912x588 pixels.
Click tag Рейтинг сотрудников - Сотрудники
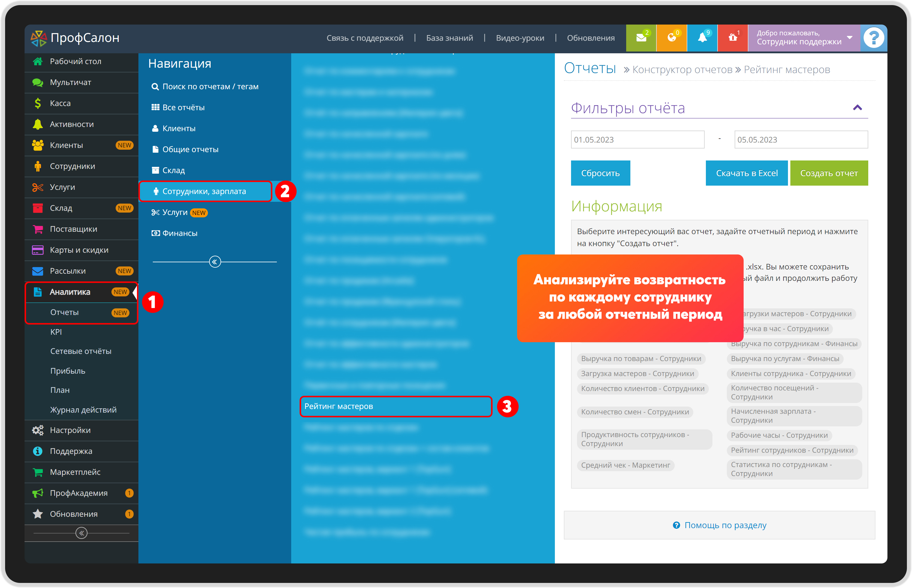pos(792,451)
